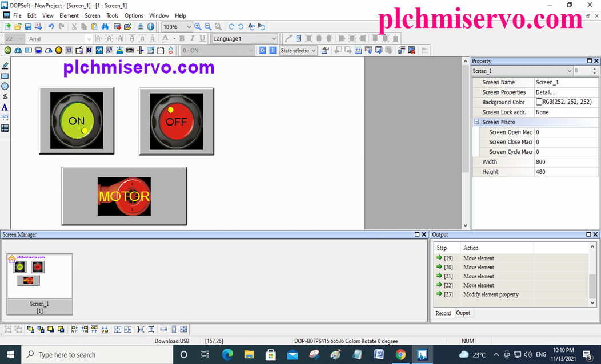The width and height of the screenshot is (601, 364).
Task: Insert an alarm element with the siren icon
Action: click(119, 50)
